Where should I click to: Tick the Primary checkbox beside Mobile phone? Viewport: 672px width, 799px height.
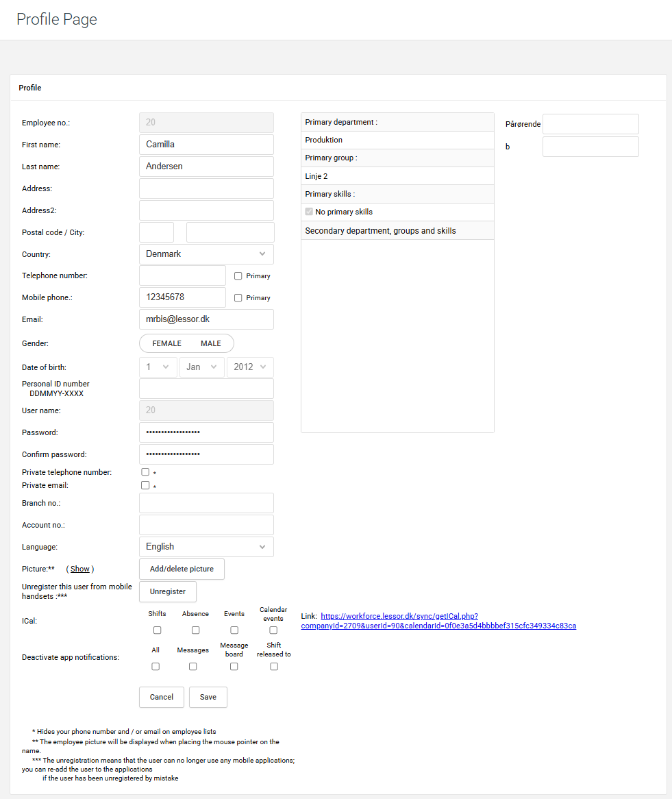pyautogui.click(x=238, y=297)
